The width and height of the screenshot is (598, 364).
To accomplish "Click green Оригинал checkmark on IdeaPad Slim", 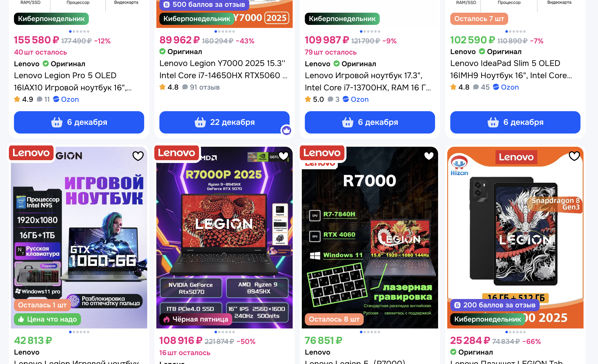I will (x=482, y=52).
